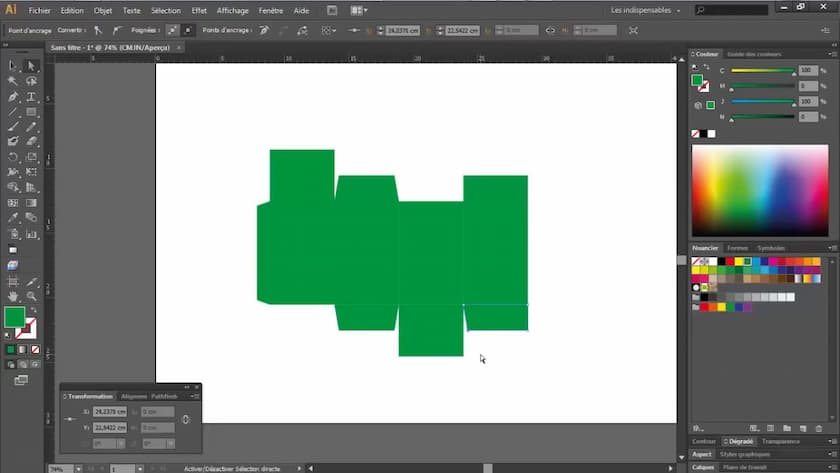This screenshot has width=840, height=473.
Task: Select the black arrow Selection tool
Action: coord(13,65)
